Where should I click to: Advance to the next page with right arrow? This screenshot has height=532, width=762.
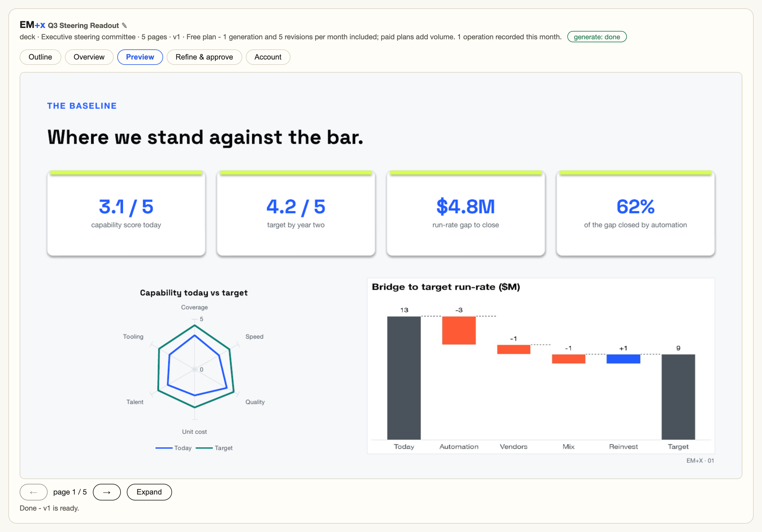pos(107,492)
